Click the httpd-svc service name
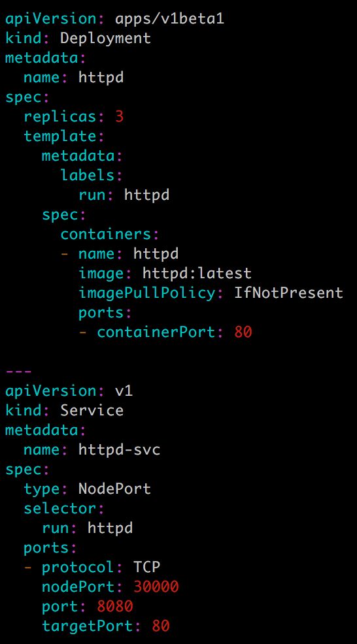The height and width of the screenshot is (644, 357). (119, 450)
